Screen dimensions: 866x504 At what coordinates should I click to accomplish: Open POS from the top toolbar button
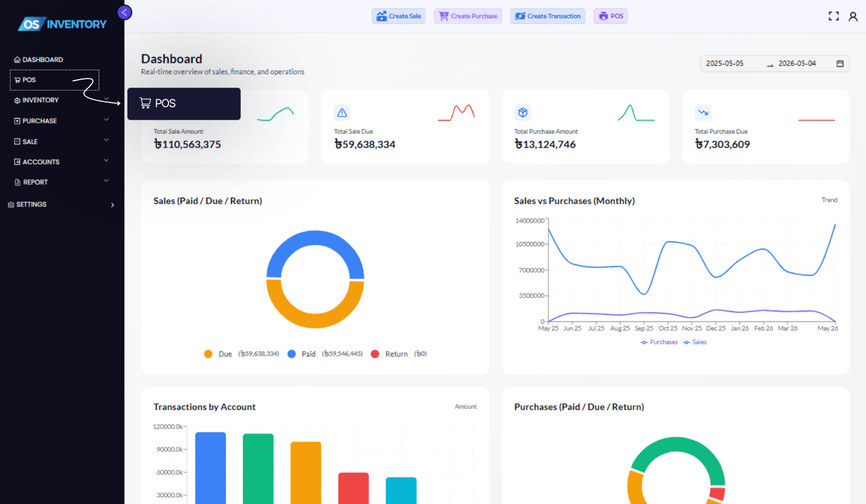click(x=611, y=16)
